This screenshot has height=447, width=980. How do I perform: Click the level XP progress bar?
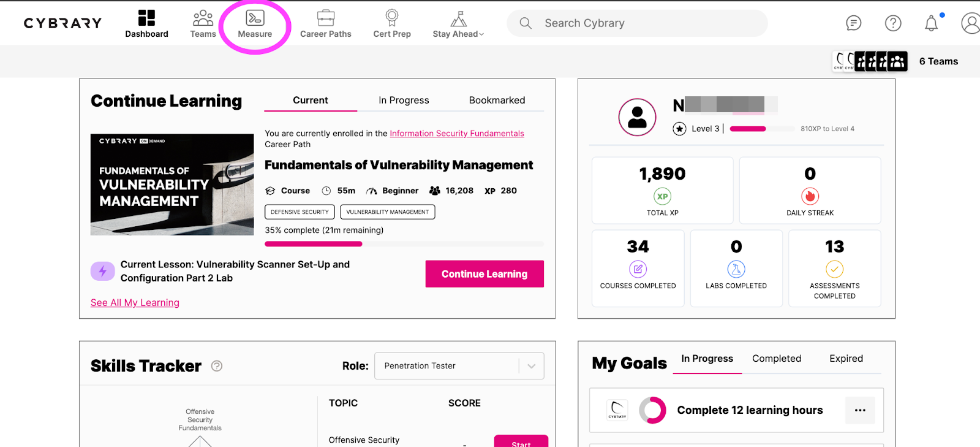(763, 129)
